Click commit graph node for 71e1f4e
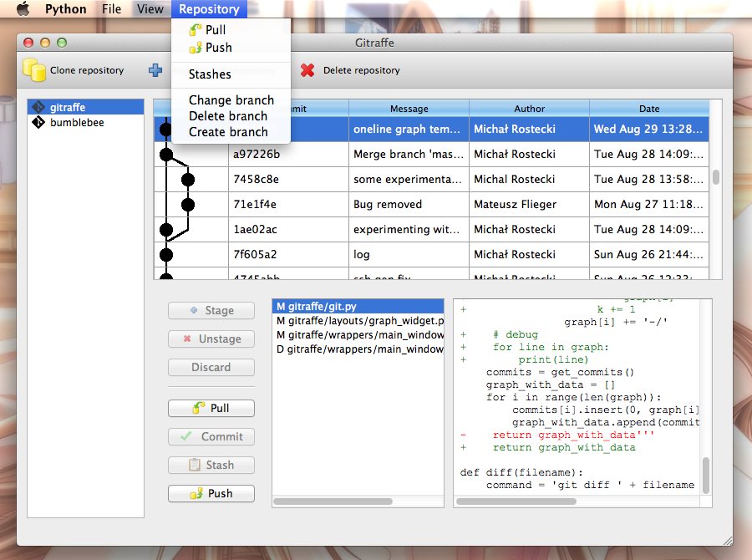The image size is (752, 560). click(x=188, y=205)
